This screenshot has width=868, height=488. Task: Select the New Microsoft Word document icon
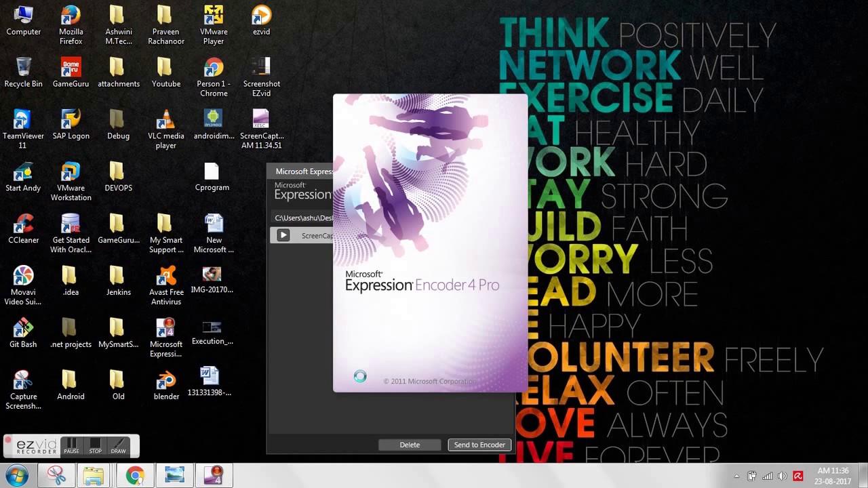click(x=214, y=233)
